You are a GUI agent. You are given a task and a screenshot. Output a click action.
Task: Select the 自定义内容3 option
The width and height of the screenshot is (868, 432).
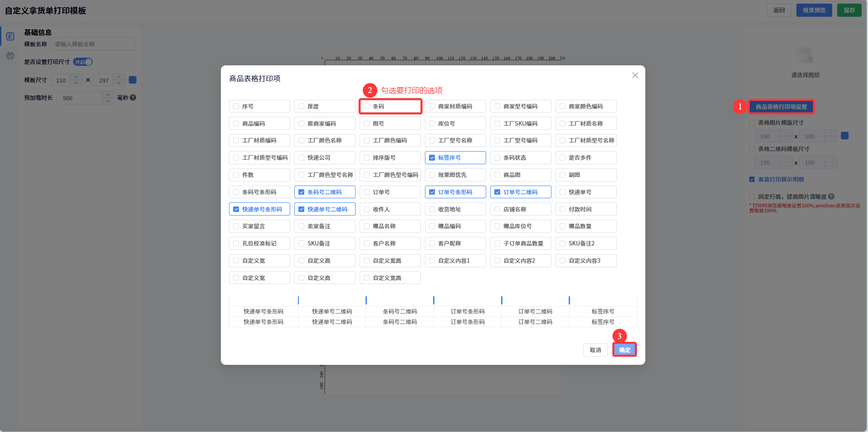click(562, 260)
